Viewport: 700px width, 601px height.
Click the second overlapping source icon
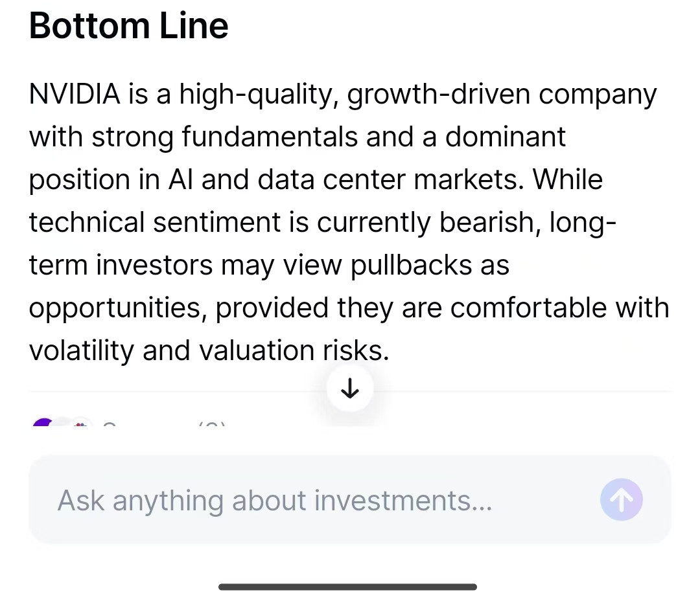tap(80, 423)
